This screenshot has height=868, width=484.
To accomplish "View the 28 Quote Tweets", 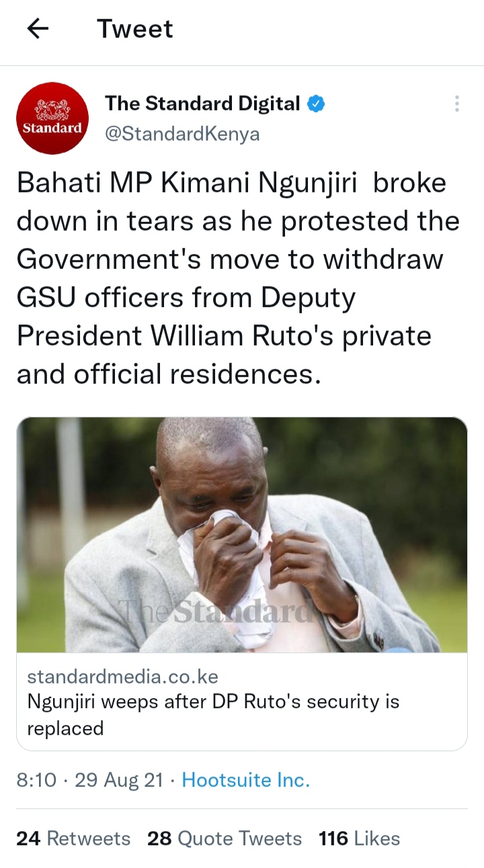I will tap(225, 838).
